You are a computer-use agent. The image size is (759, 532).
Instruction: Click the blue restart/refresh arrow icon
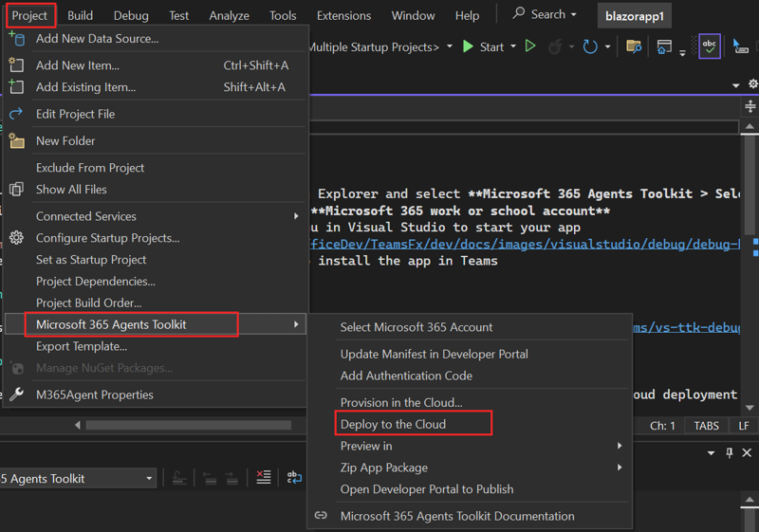pos(590,46)
